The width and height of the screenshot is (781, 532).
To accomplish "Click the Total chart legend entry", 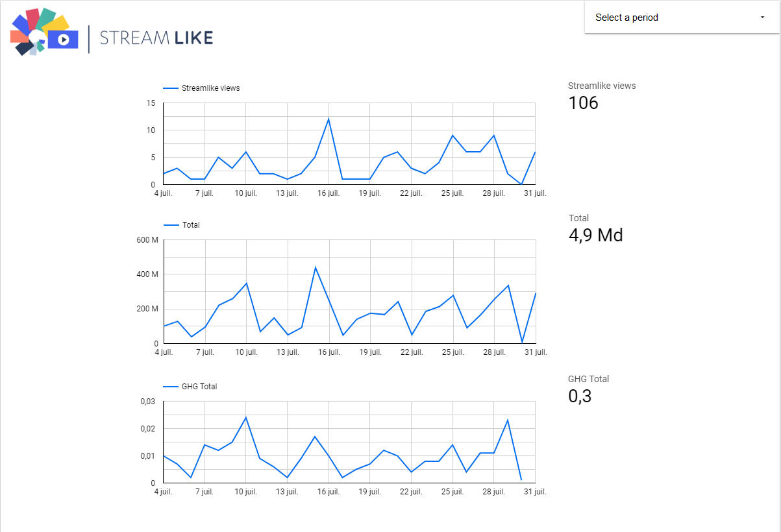I will (x=181, y=225).
